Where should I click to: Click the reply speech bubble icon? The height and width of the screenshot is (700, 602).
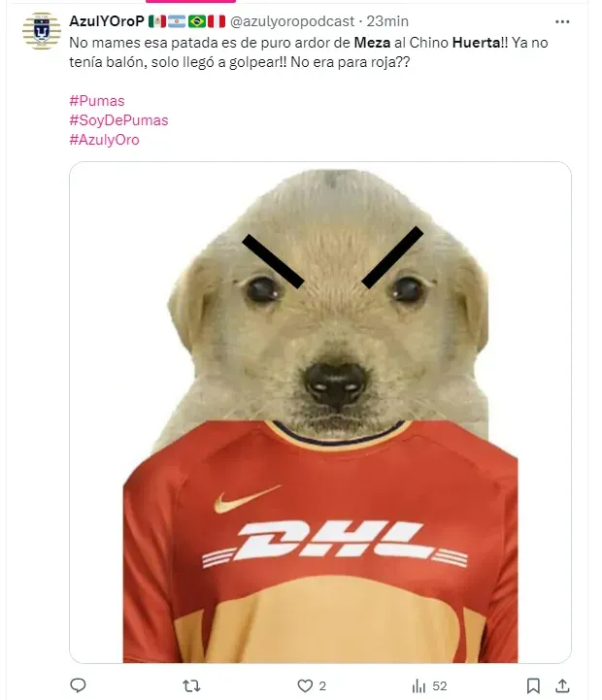coord(78,685)
